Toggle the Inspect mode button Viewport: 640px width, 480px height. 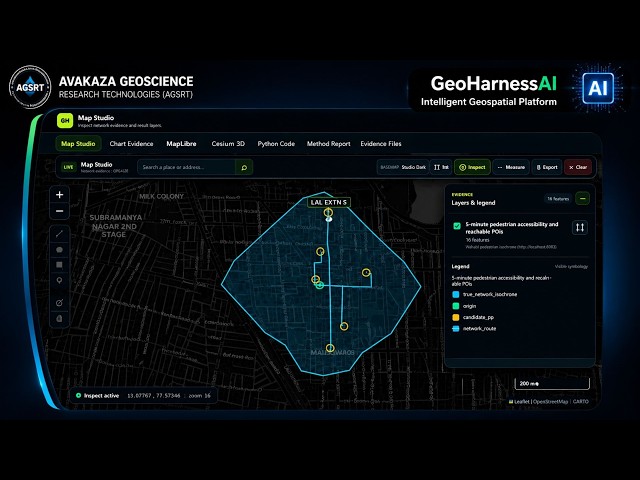[x=472, y=167]
